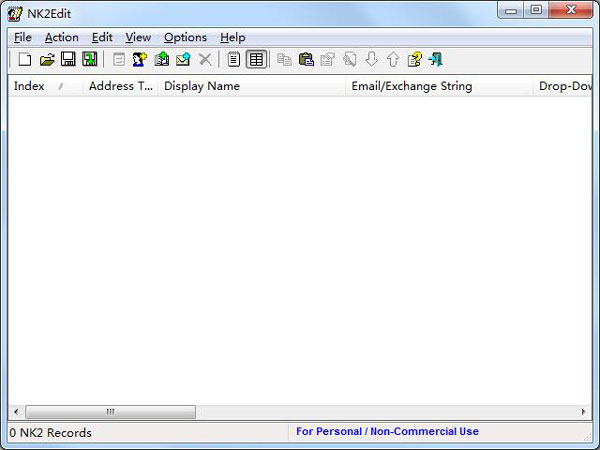This screenshot has width=600, height=450.
Task: Click the grayed copy records icon
Action: (x=284, y=60)
